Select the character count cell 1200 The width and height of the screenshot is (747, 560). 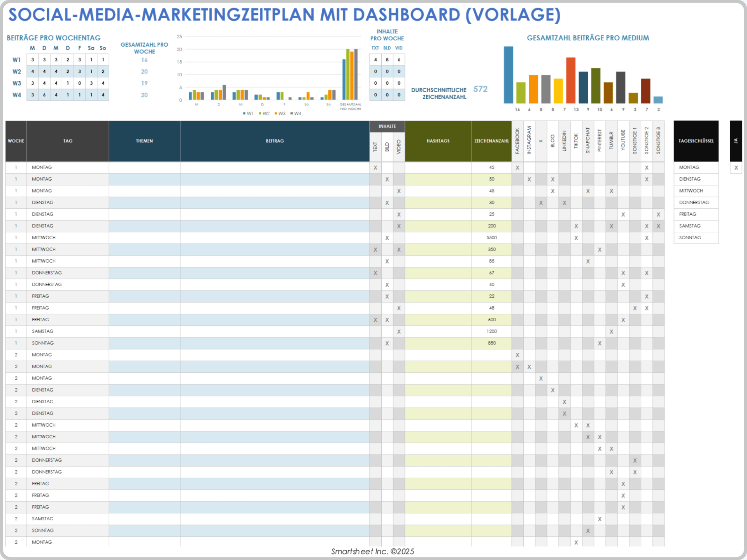tap(491, 331)
